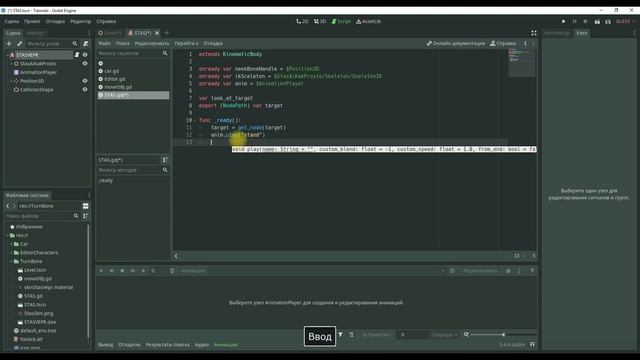Toggle visibility of CollisionShape node

click(x=85, y=89)
